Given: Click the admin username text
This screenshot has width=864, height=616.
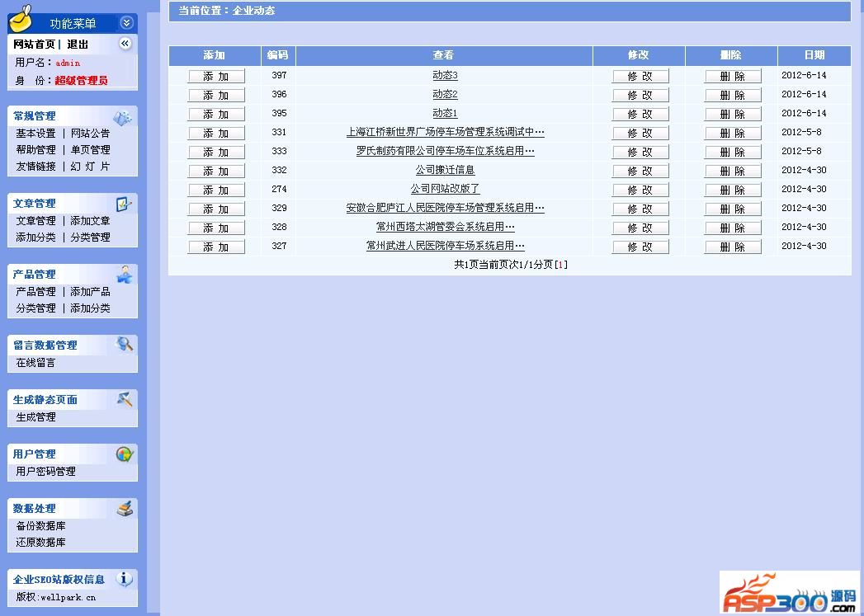Looking at the screenshot, I should tap(68, 63).
